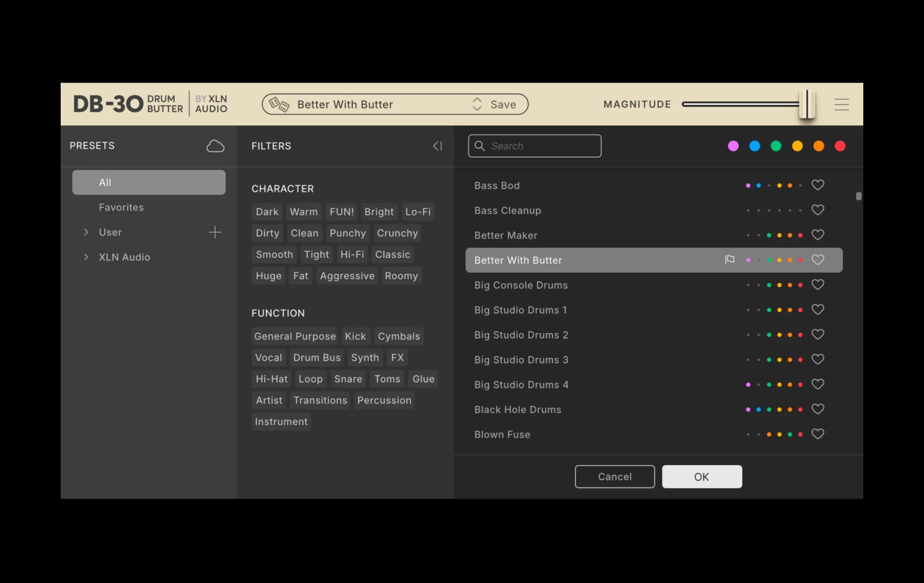Click the flag icon on Better With Butter
The width and height of the screenshot is (924, 583).
click(729, 260)
